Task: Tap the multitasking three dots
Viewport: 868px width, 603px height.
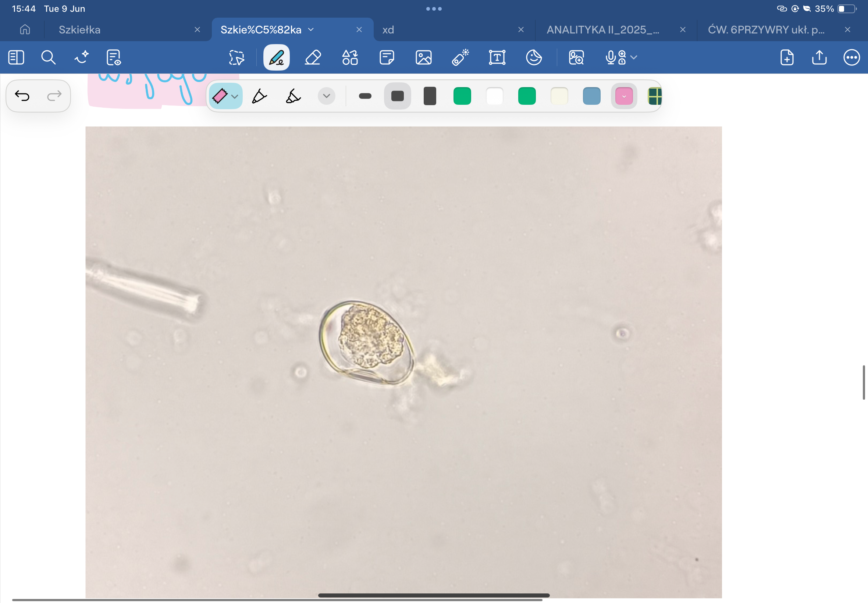Action: (x=434, y=9)
